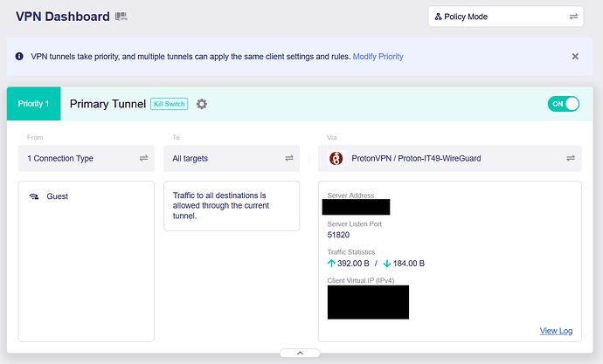Image resolution: width=603 pixels, height=364 pixels.
Task: Click the ProtonVPN logo icon
Action: (335, 158)
